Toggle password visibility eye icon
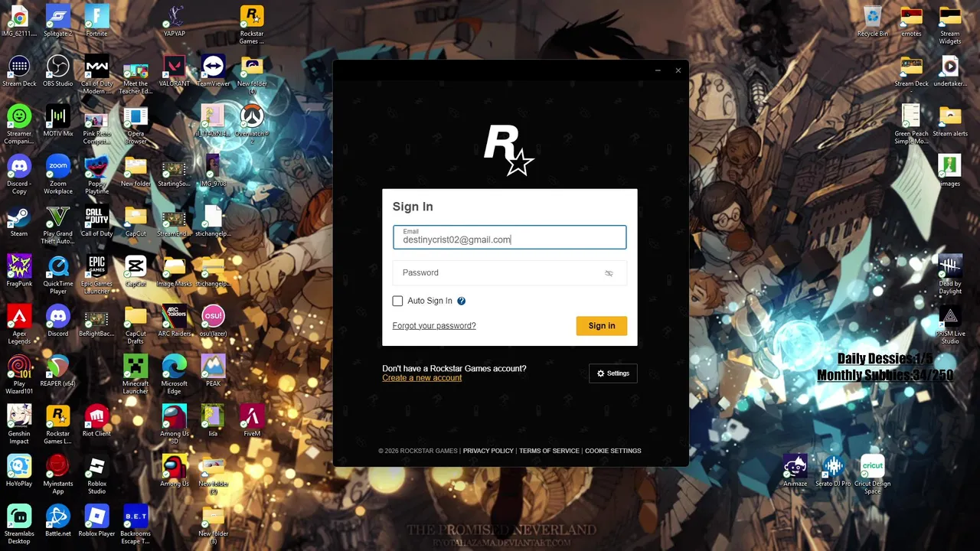980x551 pixels. (x=609, y=273)
